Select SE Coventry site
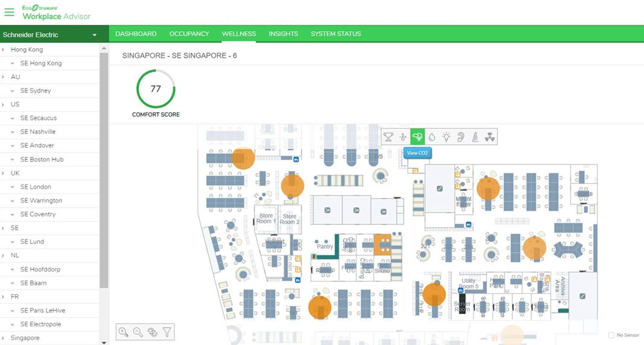644x345 pixels. click(38, 214)
